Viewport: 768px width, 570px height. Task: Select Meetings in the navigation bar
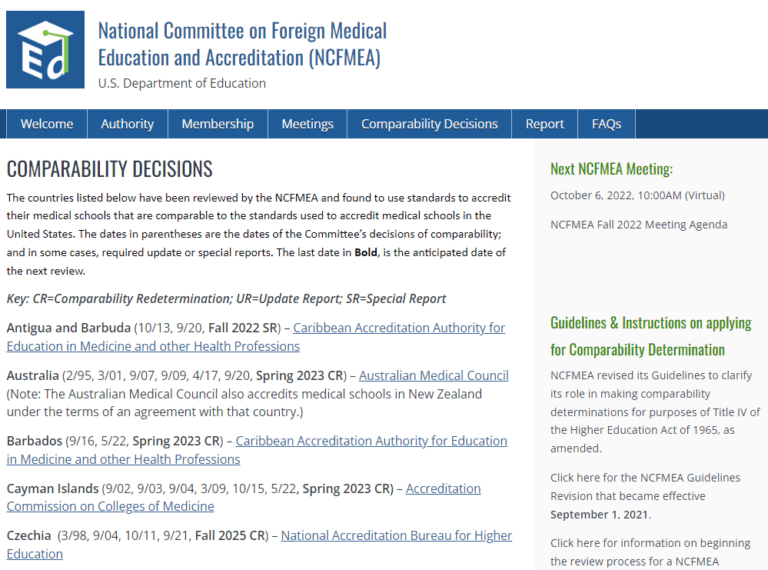coord(307,124)
